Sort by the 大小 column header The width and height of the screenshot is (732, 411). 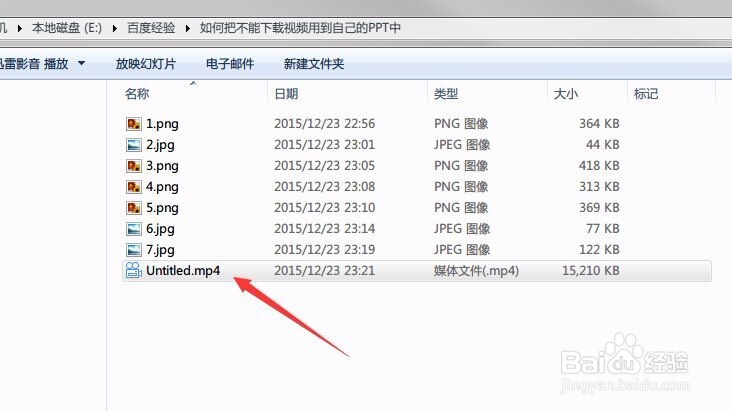(x=566, y=94)
